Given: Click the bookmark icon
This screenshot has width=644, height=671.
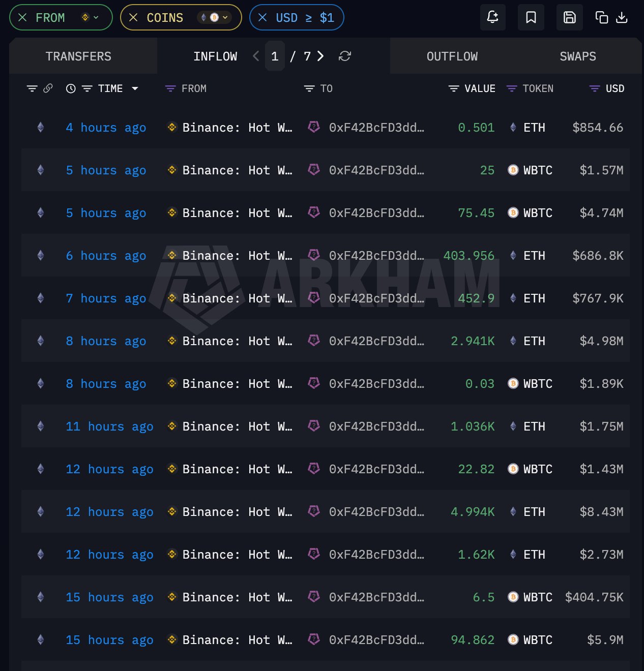Looking at the screenshot, I should (x=531, y=17).
